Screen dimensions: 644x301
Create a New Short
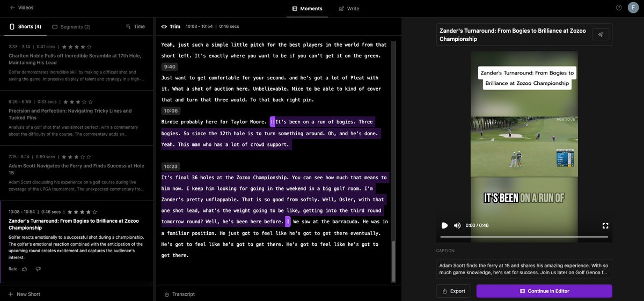24,294
